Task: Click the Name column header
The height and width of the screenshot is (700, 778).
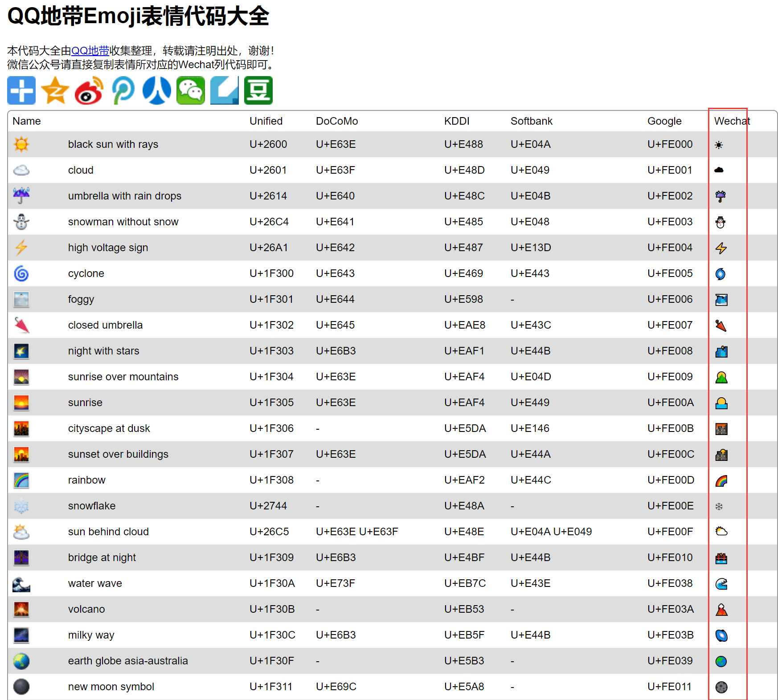Action: [x=27, y=121]
